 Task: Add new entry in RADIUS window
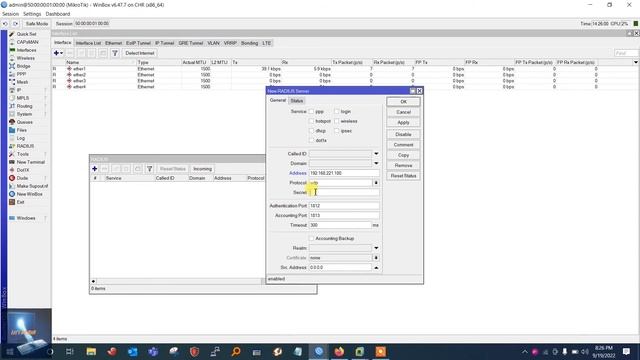[x=95, y=169]
